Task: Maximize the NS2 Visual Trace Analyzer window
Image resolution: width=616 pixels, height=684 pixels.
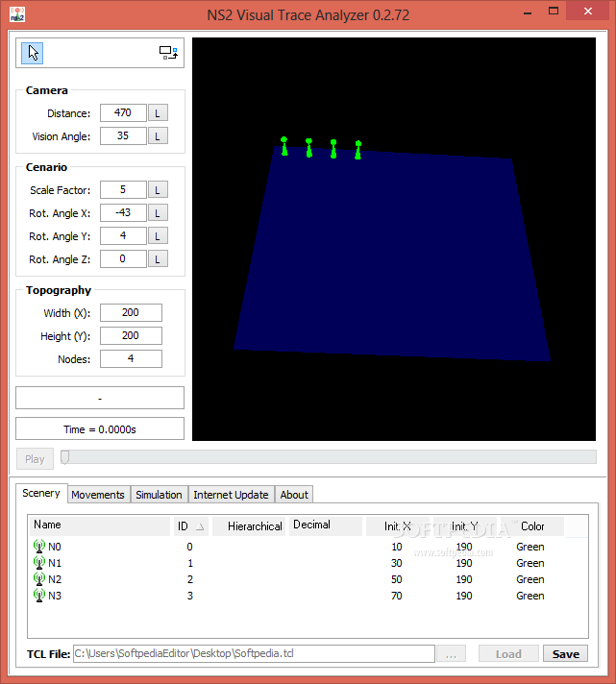Action: 554,12
